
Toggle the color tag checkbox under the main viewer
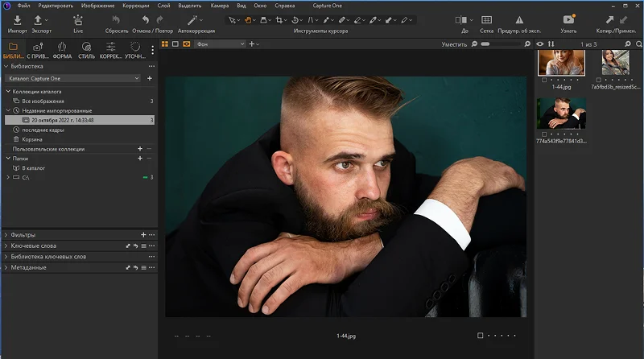(481, 335)
